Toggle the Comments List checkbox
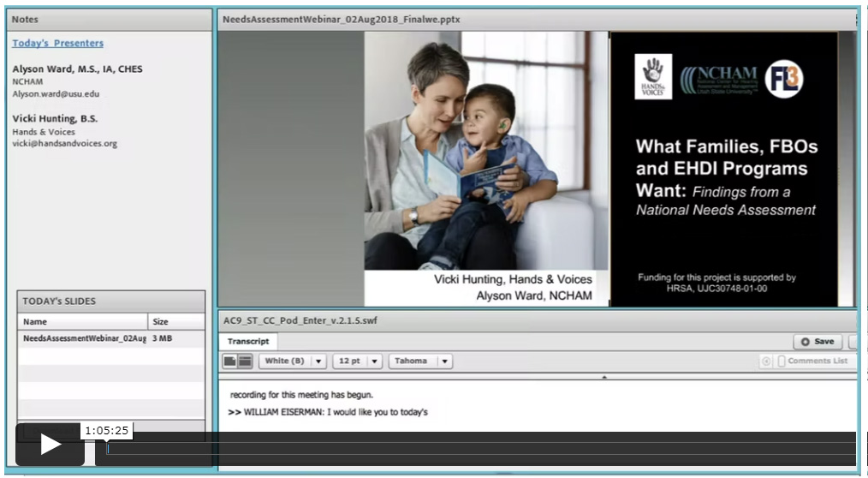 click(x=782, y=361)
